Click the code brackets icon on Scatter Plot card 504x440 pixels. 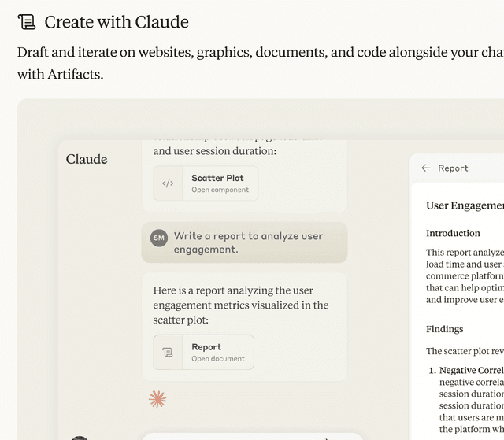pos(168,183)
